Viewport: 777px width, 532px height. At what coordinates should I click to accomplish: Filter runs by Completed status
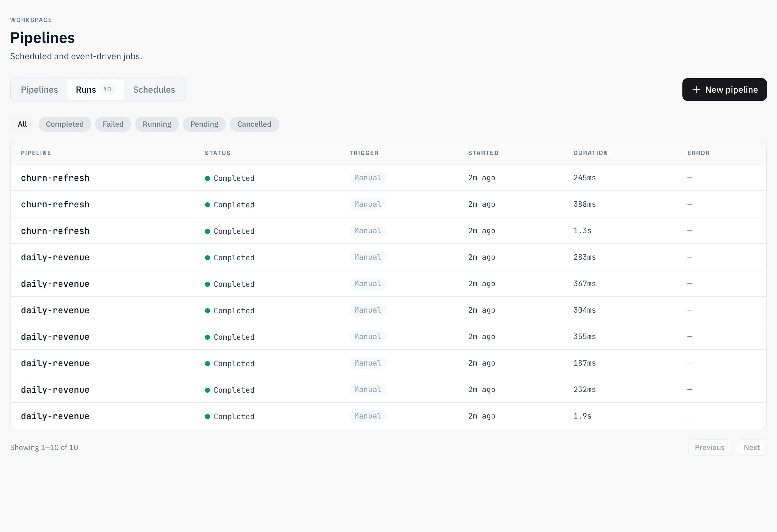tap(65, 124)
